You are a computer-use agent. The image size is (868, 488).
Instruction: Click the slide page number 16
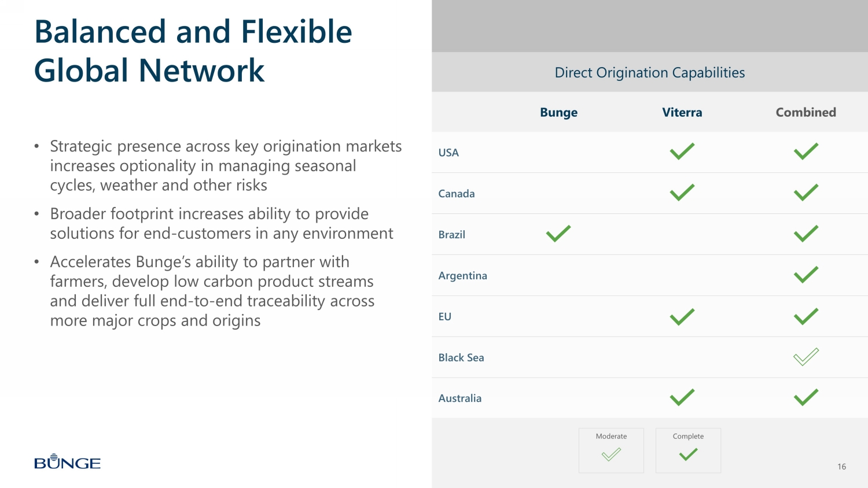click(x=841, y=467)
